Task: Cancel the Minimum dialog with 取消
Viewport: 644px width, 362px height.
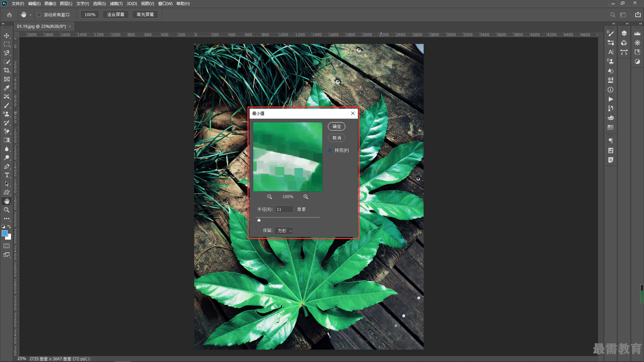Action: 336,138
